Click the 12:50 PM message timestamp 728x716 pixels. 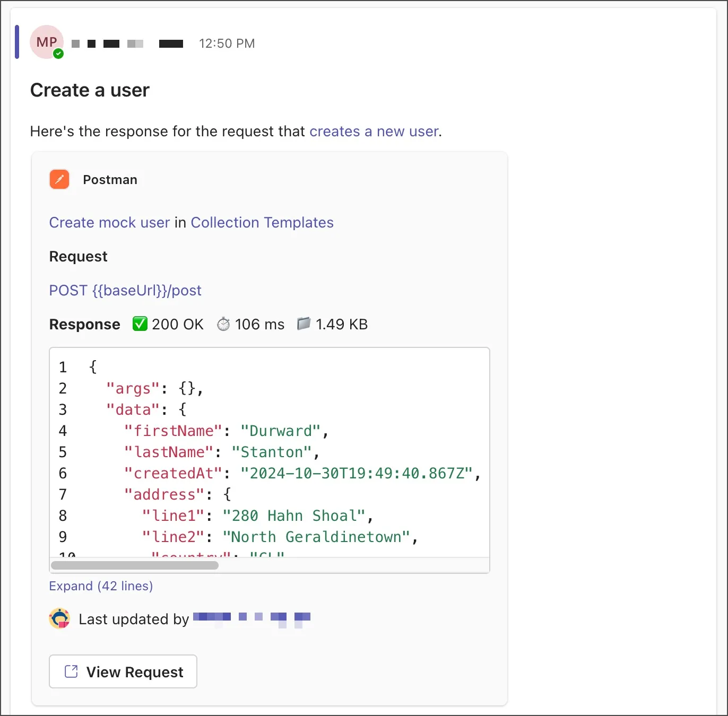tap(227, 43)
